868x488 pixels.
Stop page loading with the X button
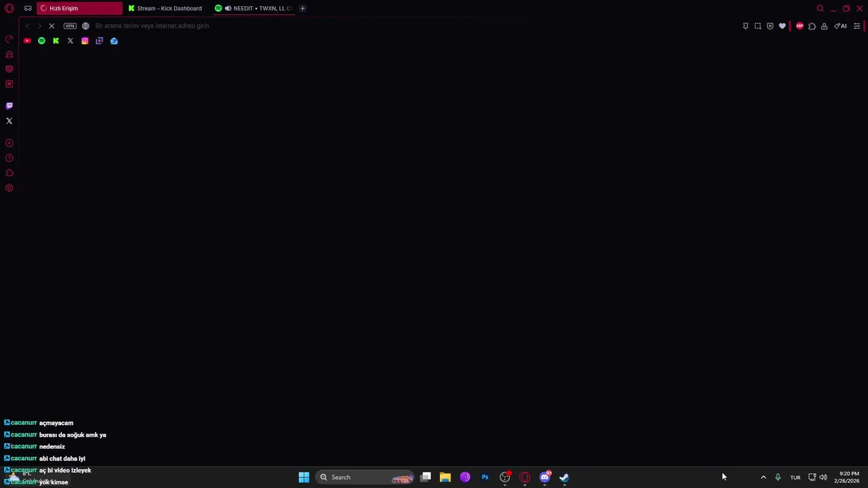[52, 26]
